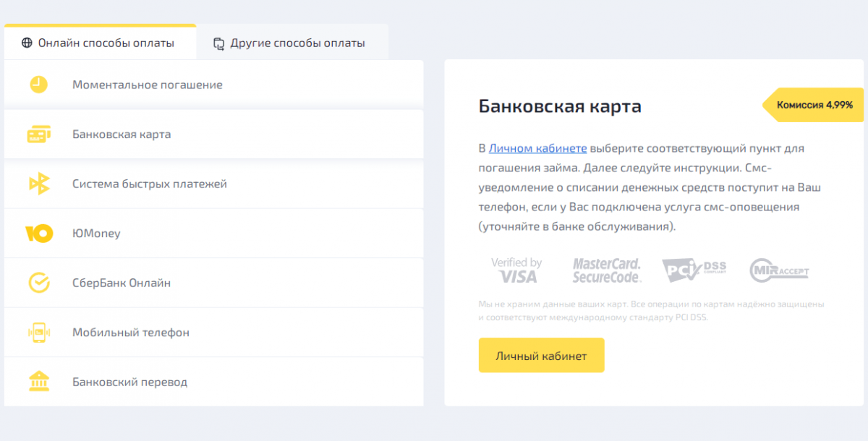Click the ЮMoney logo icon
This screenshot has height=441, width=868.
point(39,234)
